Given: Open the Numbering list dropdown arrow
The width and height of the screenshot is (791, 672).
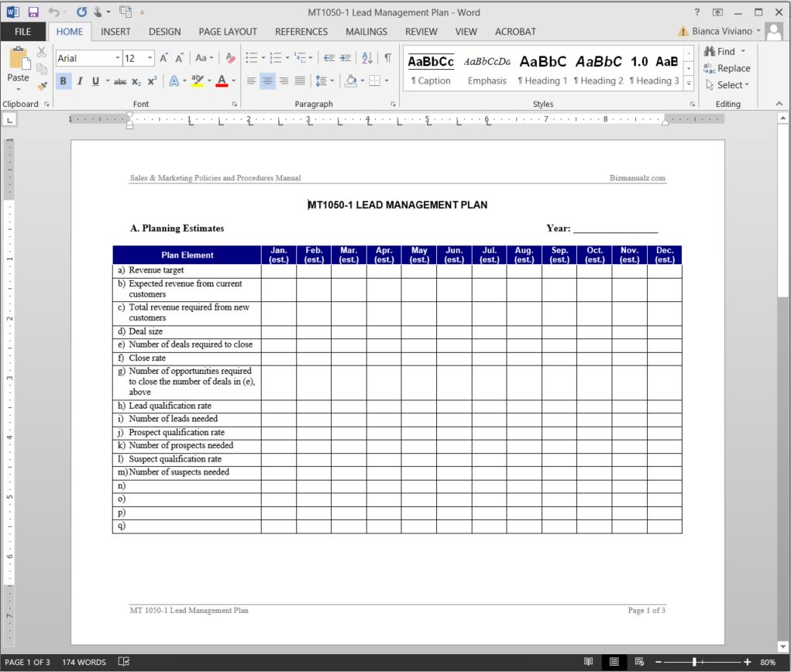Looking at the screenshot, I should coord(287,58).
